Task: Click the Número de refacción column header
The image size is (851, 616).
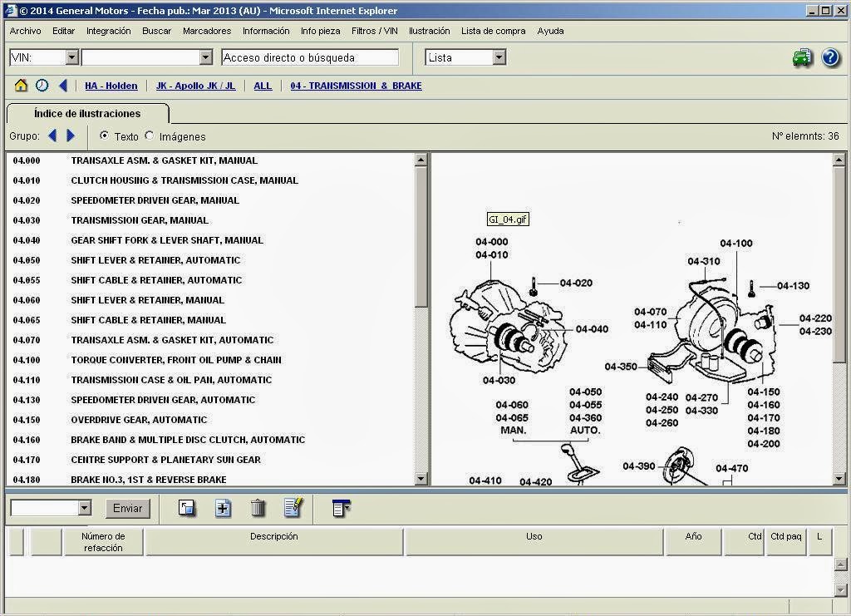Action: tap(103, 542)
